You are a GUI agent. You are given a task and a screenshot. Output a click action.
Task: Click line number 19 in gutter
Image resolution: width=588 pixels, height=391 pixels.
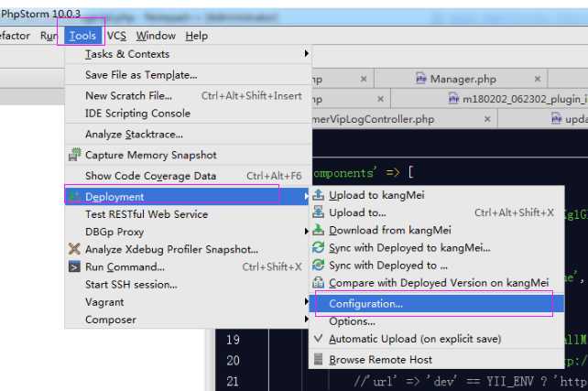(x=234, y=340)
